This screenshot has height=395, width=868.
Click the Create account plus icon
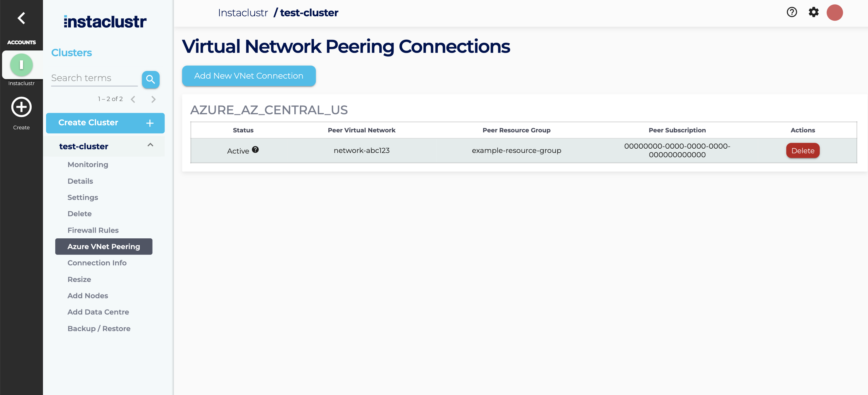21,107
